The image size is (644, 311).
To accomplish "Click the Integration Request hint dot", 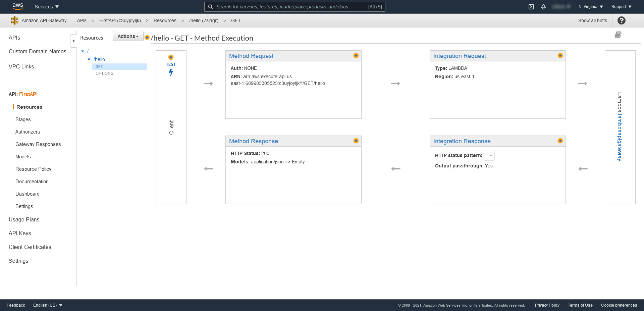I will click(x=560, y=56).
